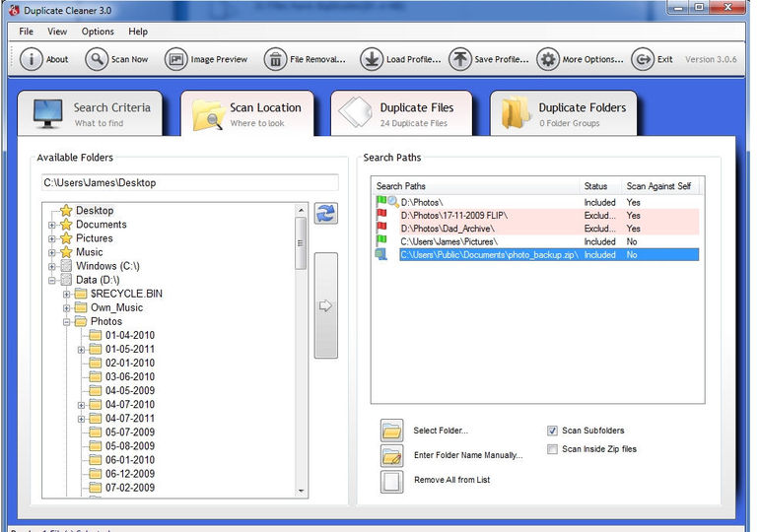Toggle the Scan Subfolders checkbox
Screen dimensions: 760x532
(x=552, y=431)
